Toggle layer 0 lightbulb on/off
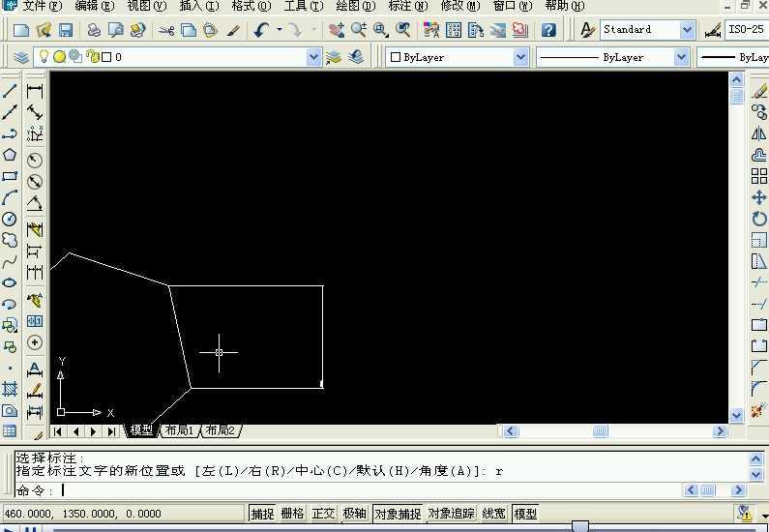769x532 pixels. 44,56
